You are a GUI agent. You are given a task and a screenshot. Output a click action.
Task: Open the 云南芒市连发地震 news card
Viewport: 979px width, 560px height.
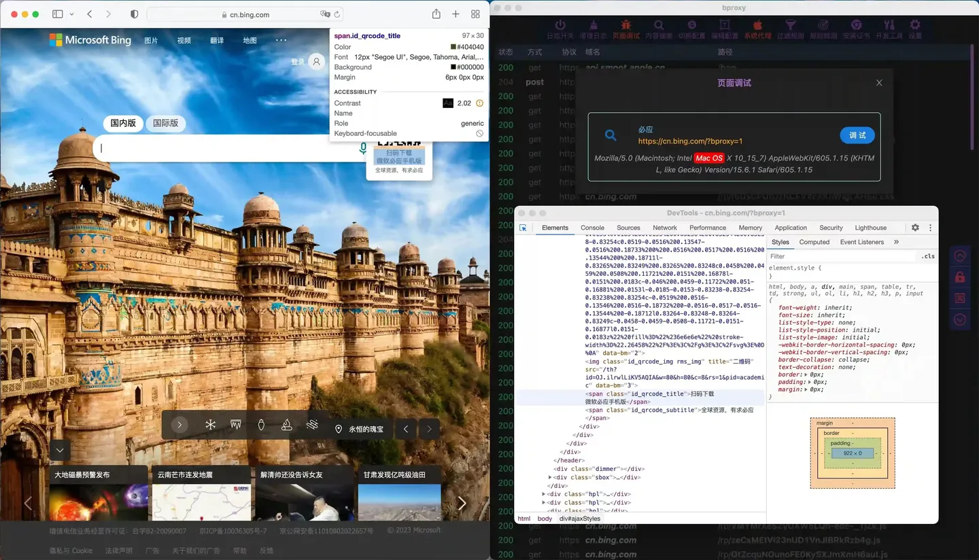tap(201, 493)
